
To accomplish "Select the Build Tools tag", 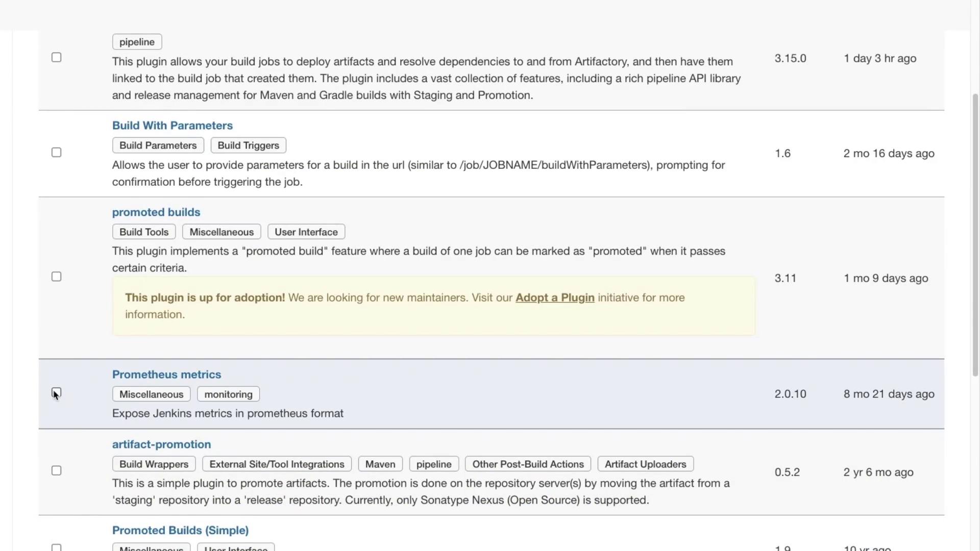I will click(143, 232).
